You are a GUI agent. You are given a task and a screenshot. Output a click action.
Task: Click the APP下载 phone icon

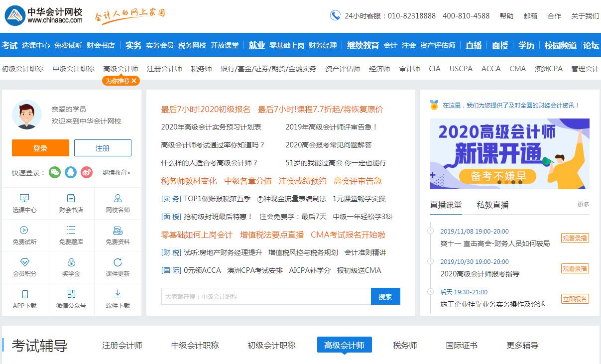(x=24, y=294)
